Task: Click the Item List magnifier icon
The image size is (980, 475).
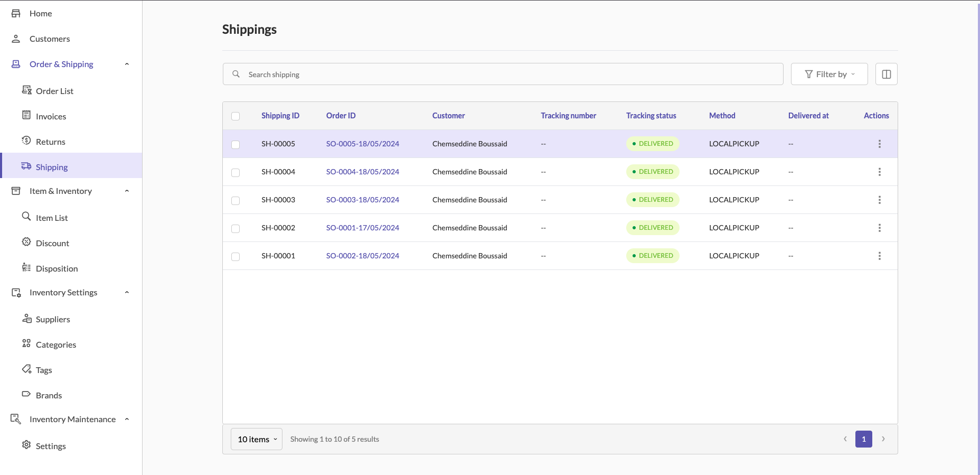Action: click(x=26, y=217)
